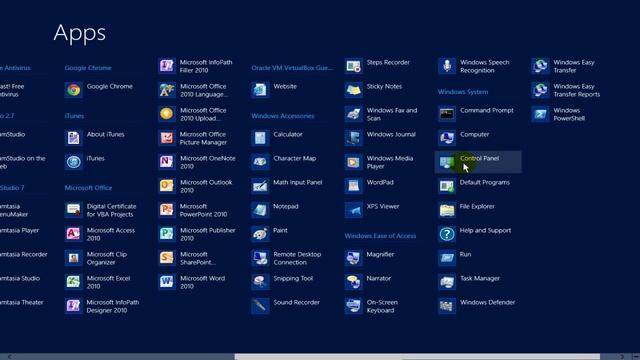Open Microsoft InfoPath Designer 2010 icon
Viewport: 640px width, 360px height.
coord(73,306)
